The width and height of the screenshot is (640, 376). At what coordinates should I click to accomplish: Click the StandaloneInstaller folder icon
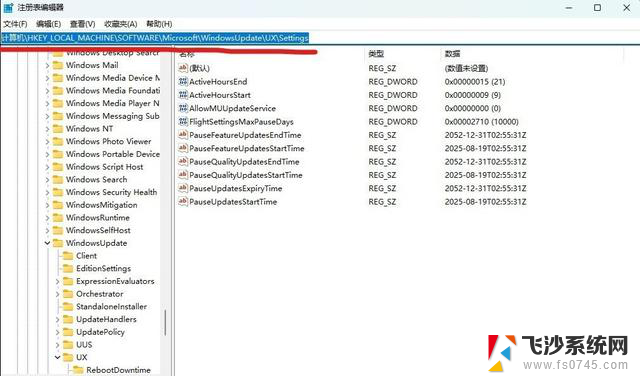pos(68,307)
